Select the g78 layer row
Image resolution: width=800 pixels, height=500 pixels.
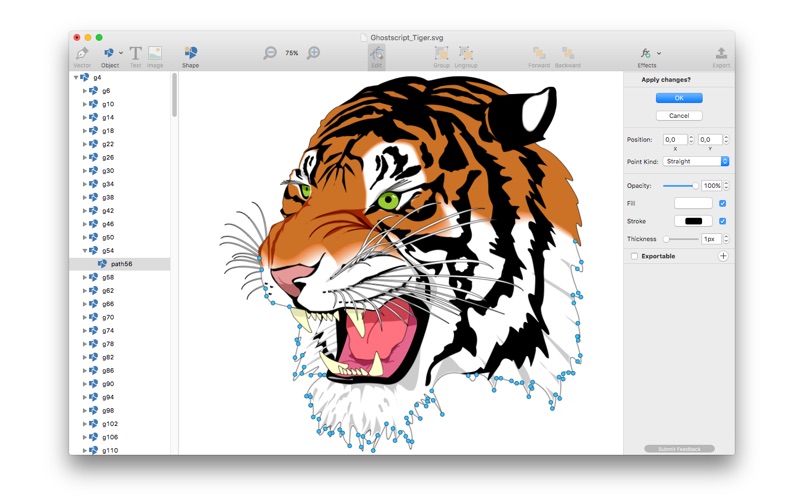(120, 344)
